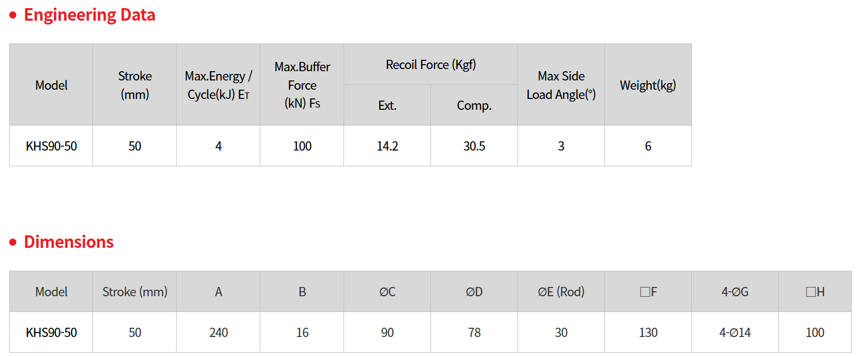Image resolution: width=868 pixels, height=356 pixels.
Task: Select the 30.5 compression recoil value
Action: coord(474,146)
